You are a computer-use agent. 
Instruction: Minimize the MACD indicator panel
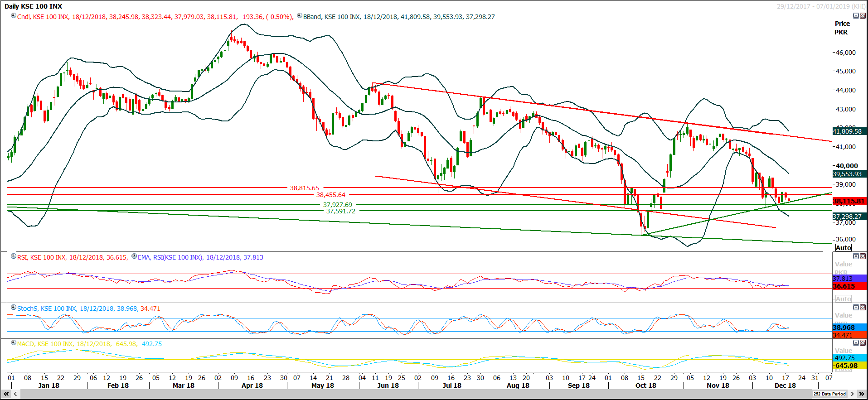tap(856, 343)
